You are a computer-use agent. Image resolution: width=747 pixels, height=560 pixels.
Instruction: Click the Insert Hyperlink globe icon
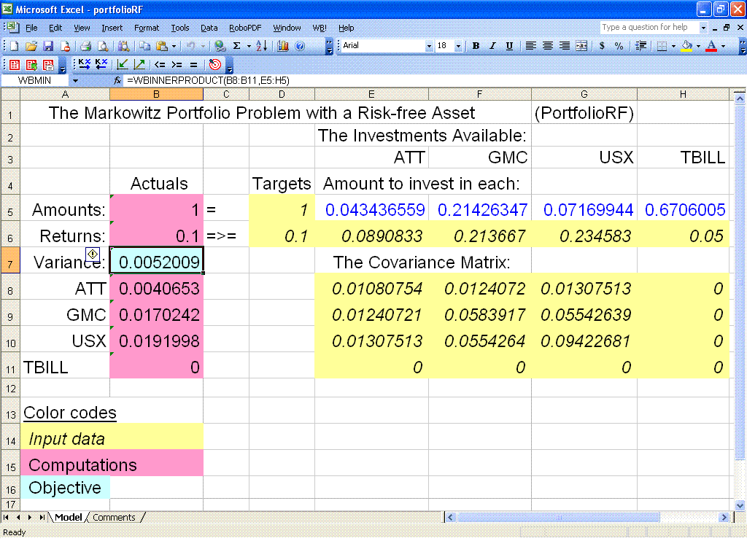click(x=220, y=46)
